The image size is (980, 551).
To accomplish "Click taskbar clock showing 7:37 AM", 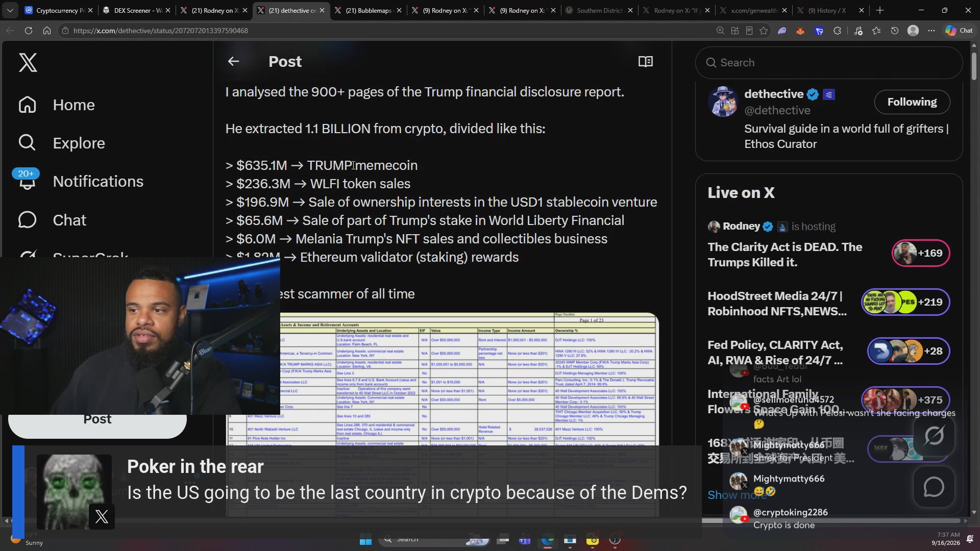I will (x=945, y=539).
